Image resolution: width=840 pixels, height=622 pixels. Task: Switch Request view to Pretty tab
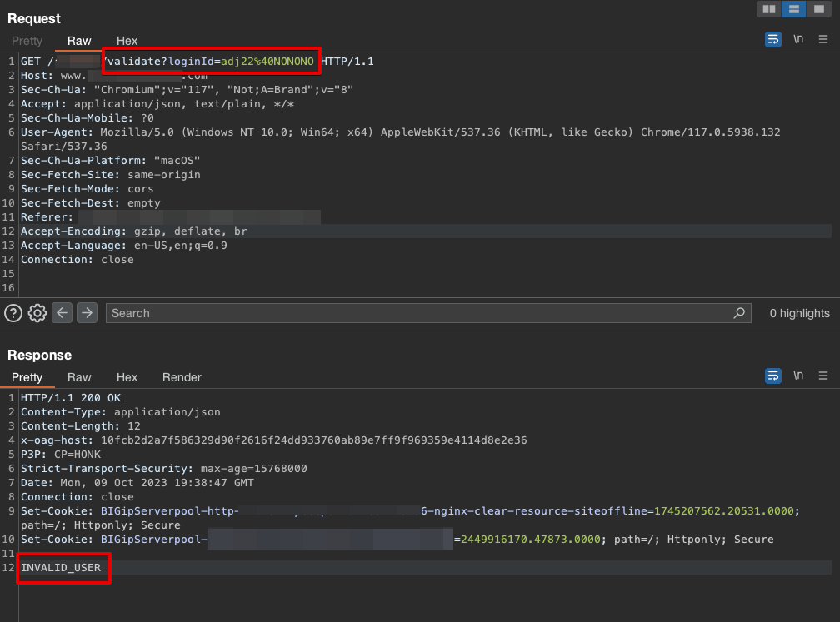(27, 41)
